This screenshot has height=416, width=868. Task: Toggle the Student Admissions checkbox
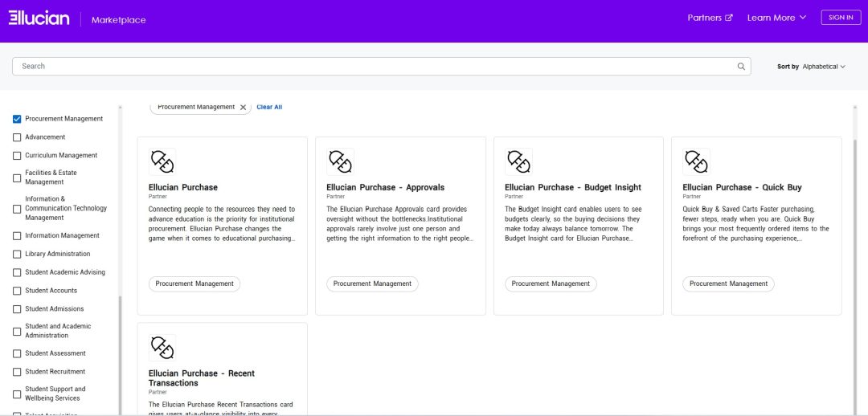coord(17,308)
